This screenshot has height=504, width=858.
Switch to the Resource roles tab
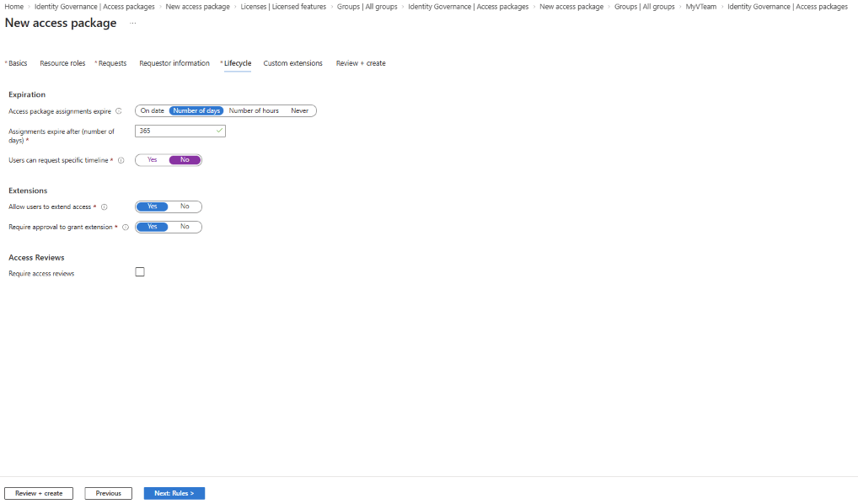tap(62, 63)
